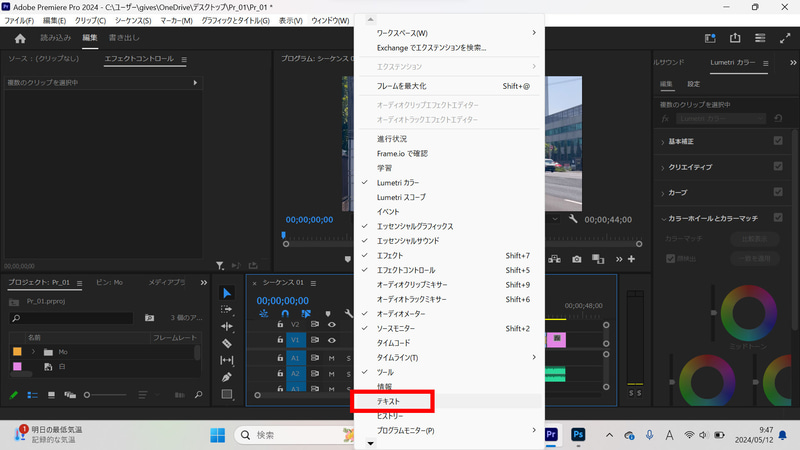Uncheck the 基本補正 section checkbox

[778, 141]
